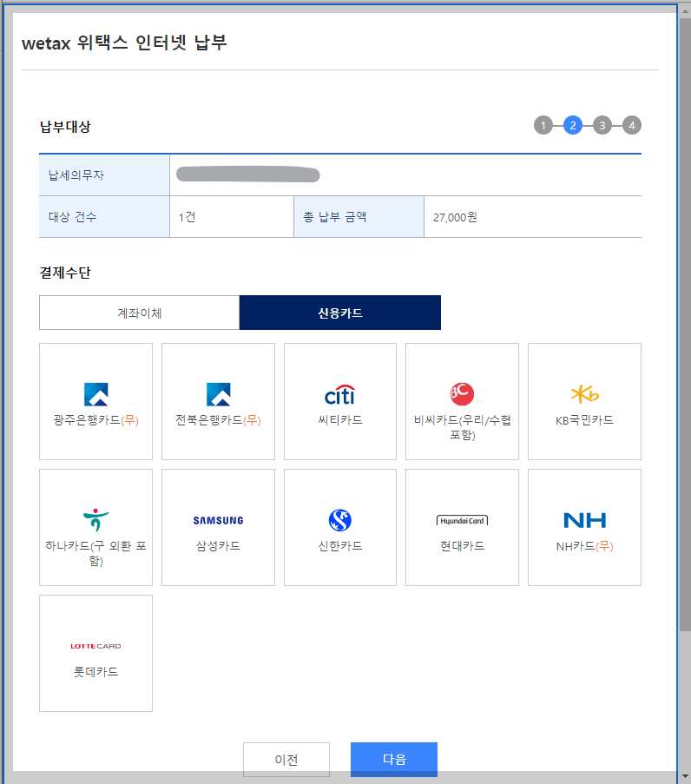This screenshot has height=784, width=691.
Task: Pick the BC 비씨카드 logo
Action: click(462, 394)
